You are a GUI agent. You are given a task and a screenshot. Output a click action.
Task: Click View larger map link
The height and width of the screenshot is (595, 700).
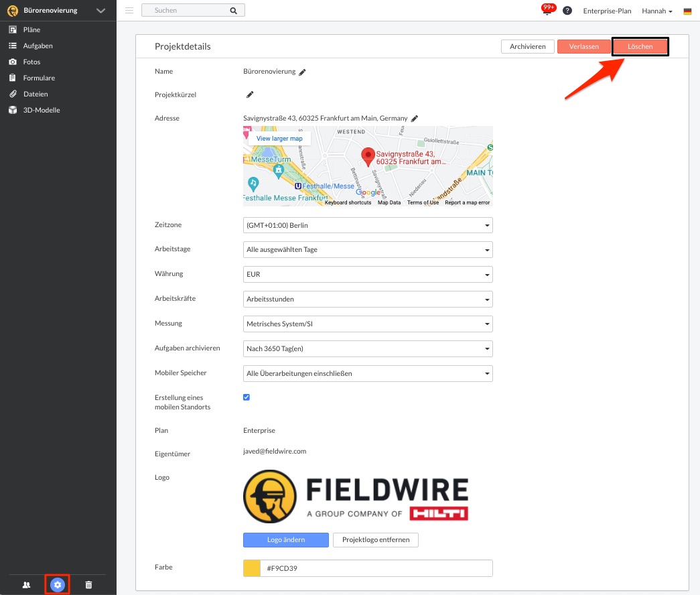tap(279, 139)
